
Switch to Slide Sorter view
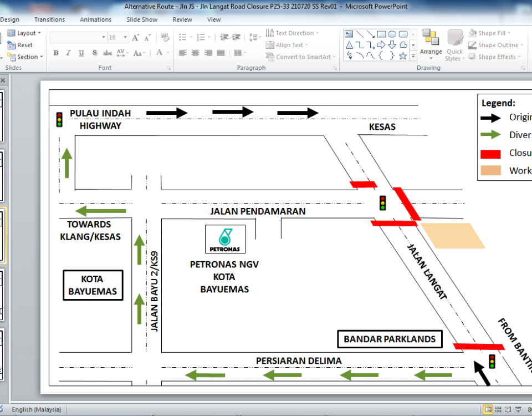(x=498, y=410)
